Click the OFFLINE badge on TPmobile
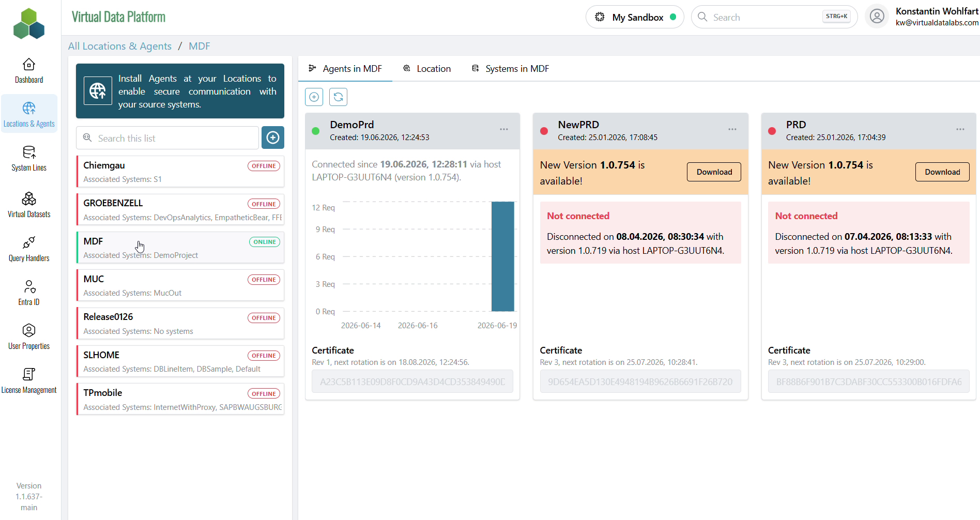This screenshot has width=980, height=520. [264, 394]
